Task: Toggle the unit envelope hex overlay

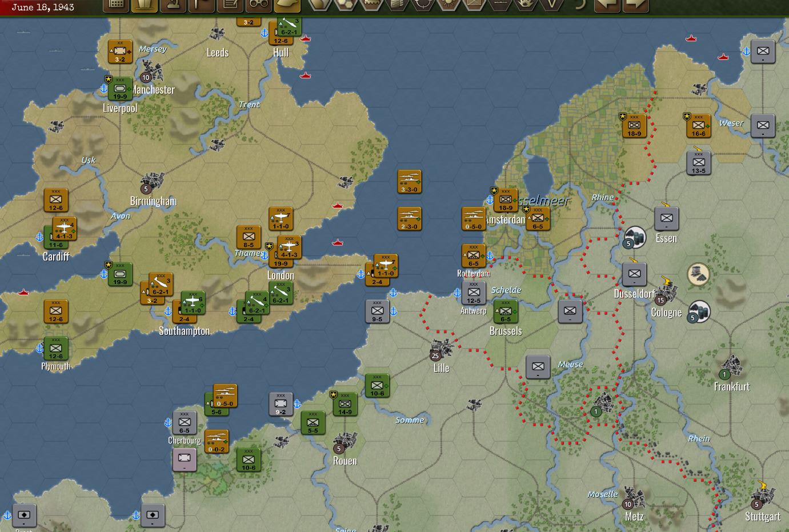Action: (x=474, y=5)
